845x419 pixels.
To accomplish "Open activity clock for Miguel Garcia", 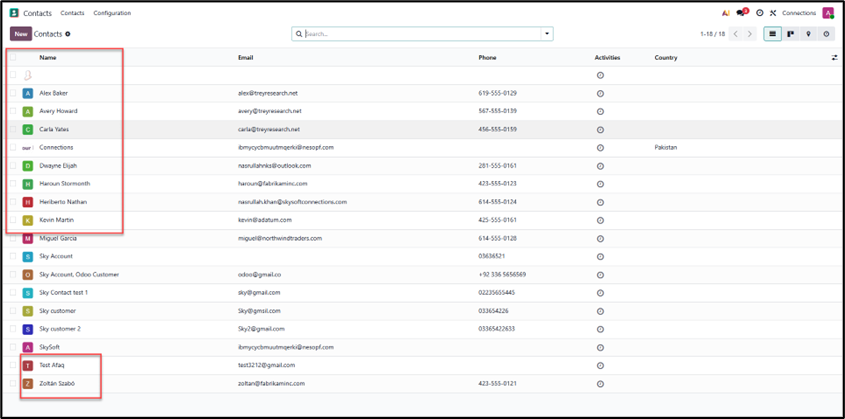I will click(x=600, y=238).
